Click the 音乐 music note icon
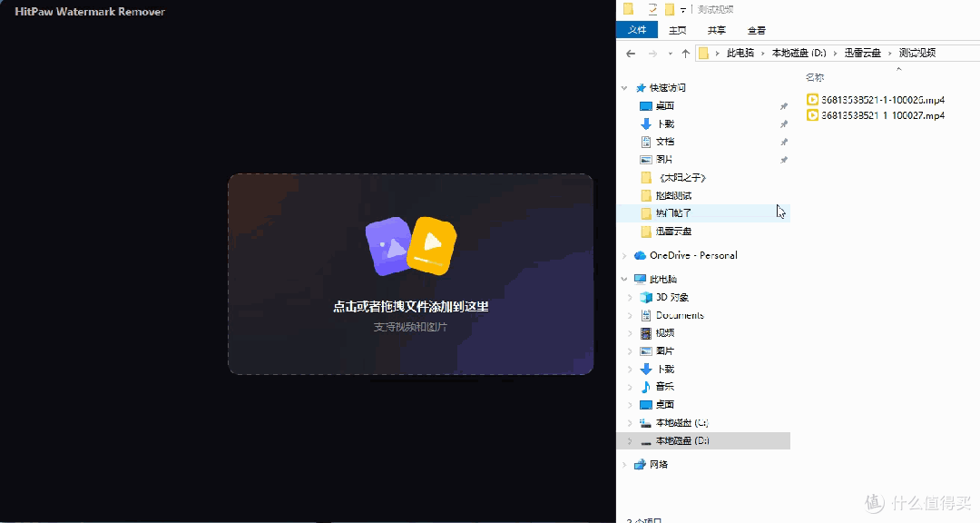Image resolution: width=980 pixels, height=523 pixels. coord(646,387)
